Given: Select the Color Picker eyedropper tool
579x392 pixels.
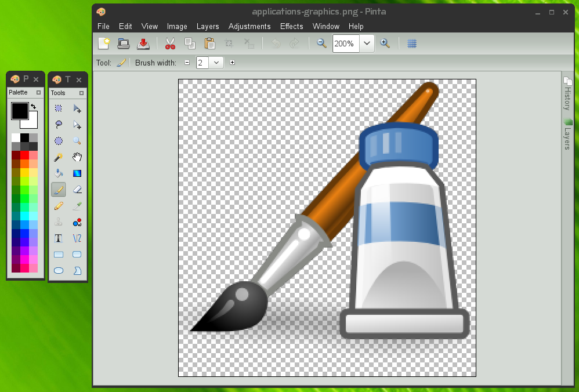Looking at the screenshot, I should click(77, 206).
